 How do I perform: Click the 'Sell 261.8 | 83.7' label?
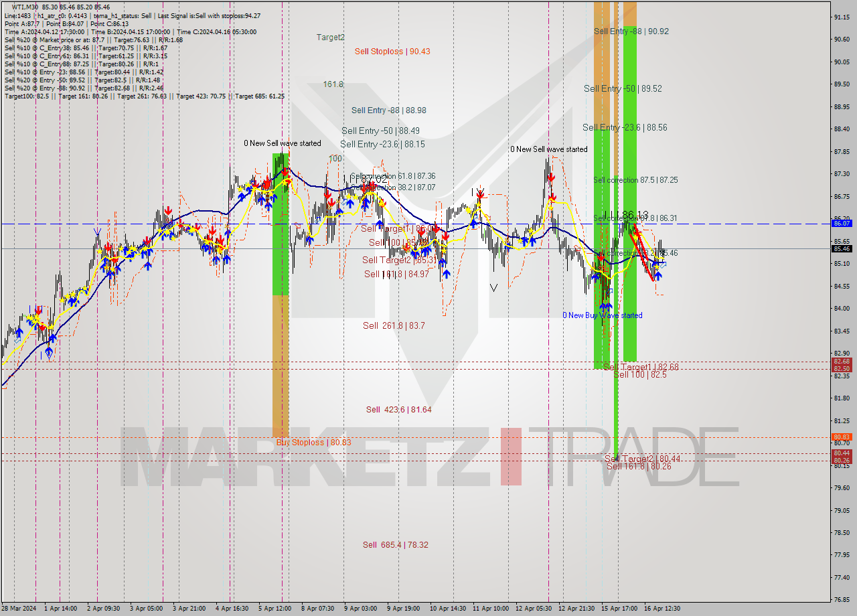pyautogui.click(x=394, y=325)
